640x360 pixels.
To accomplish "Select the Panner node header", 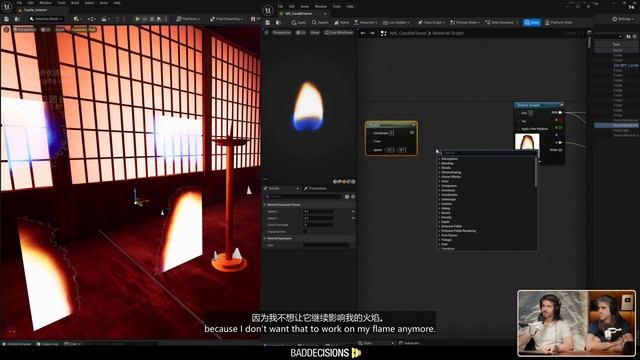I will (x=391, y=125).
